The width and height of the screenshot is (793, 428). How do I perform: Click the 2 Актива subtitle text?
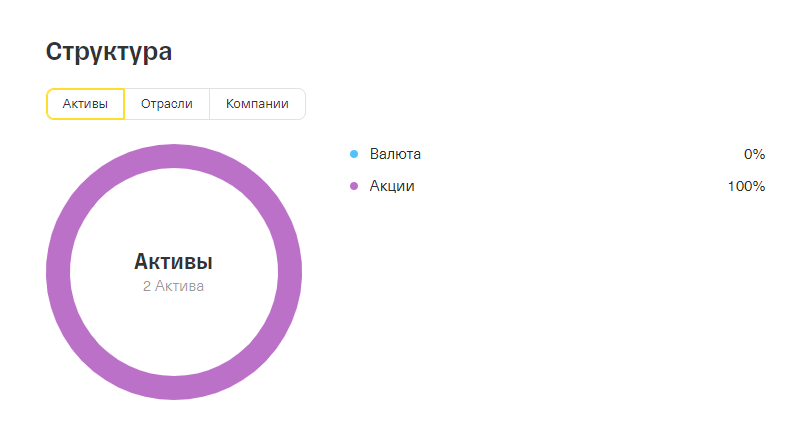click(x=173, y=286)
